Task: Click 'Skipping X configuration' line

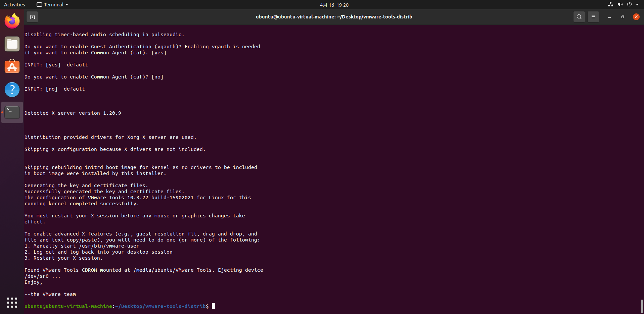Action: (x=115, y=149)
